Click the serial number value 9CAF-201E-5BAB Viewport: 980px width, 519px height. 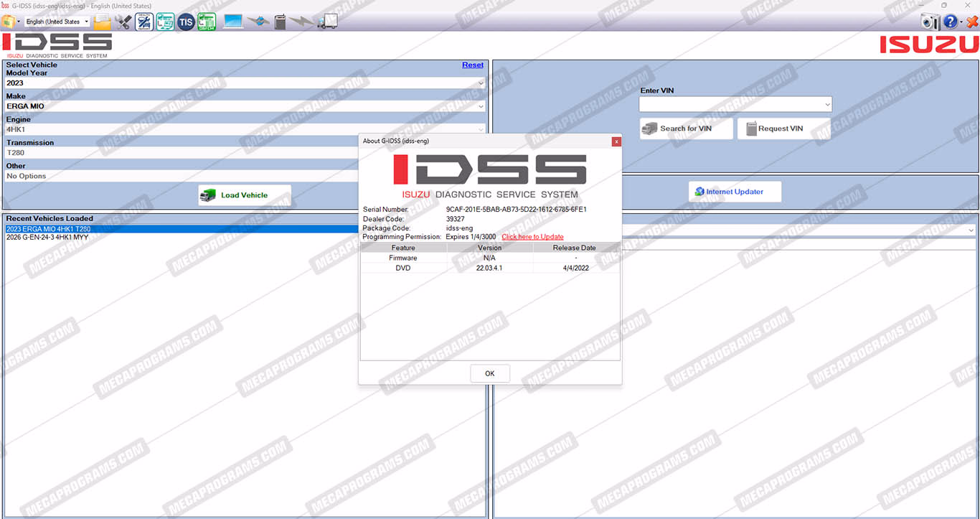tap(517, 210)
